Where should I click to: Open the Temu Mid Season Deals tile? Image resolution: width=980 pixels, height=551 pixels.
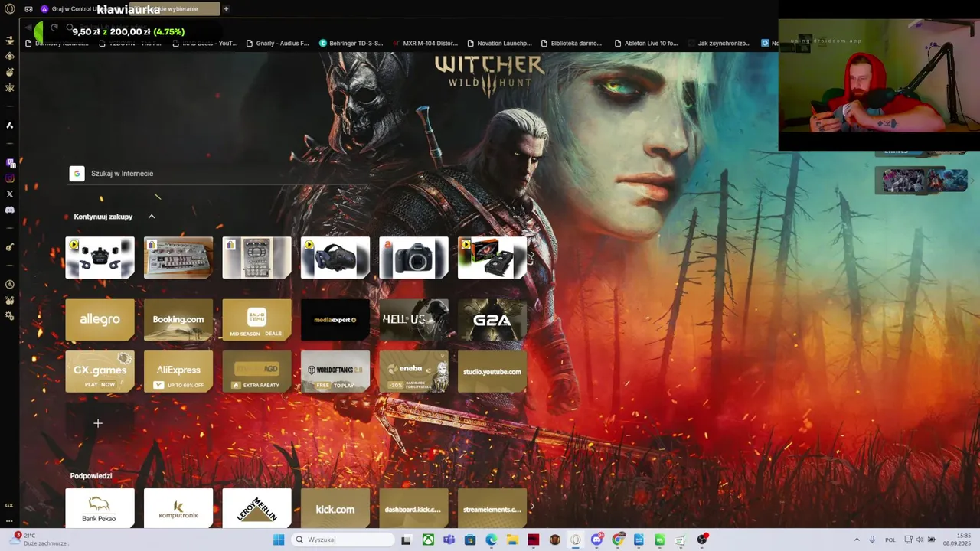click(x=256, y=320)
